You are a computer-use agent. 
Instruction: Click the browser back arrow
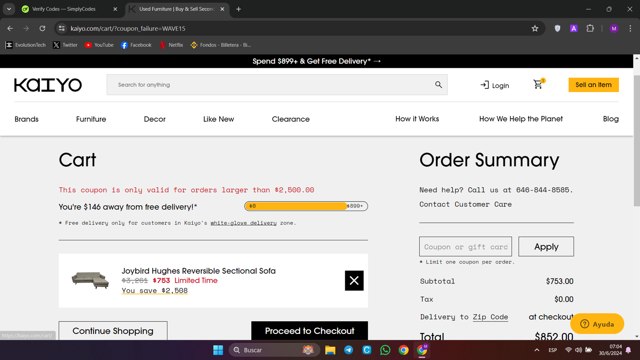click(10, 28)
